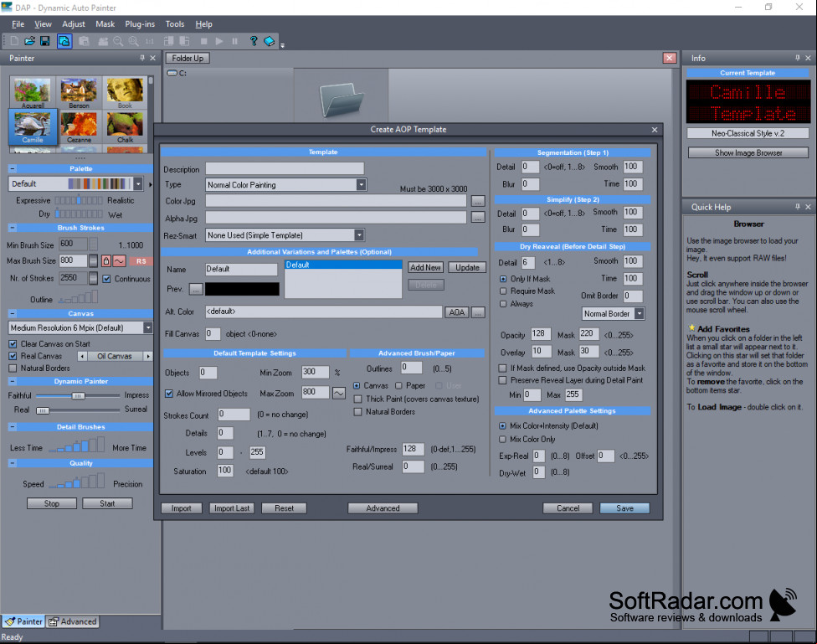Collapse the Detail Brushes section
The height and width of the screenshot is (644, 817).
[x=13, y=426]
